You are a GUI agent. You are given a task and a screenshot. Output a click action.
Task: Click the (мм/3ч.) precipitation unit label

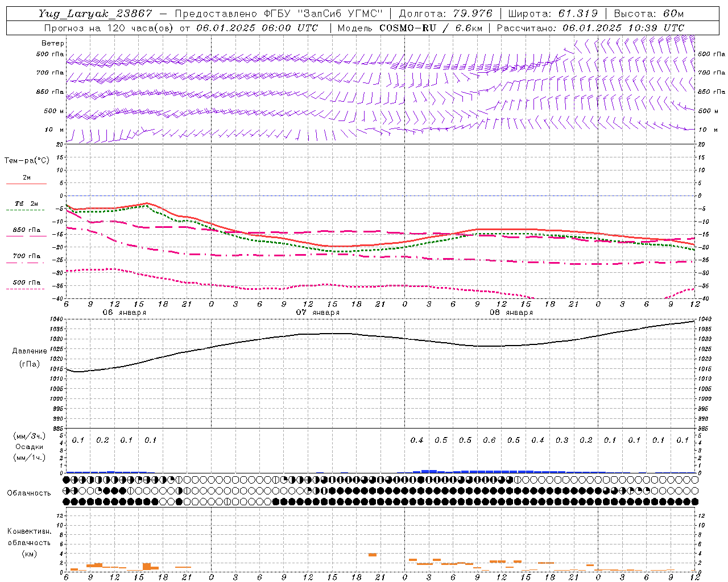tap(30, 436)
